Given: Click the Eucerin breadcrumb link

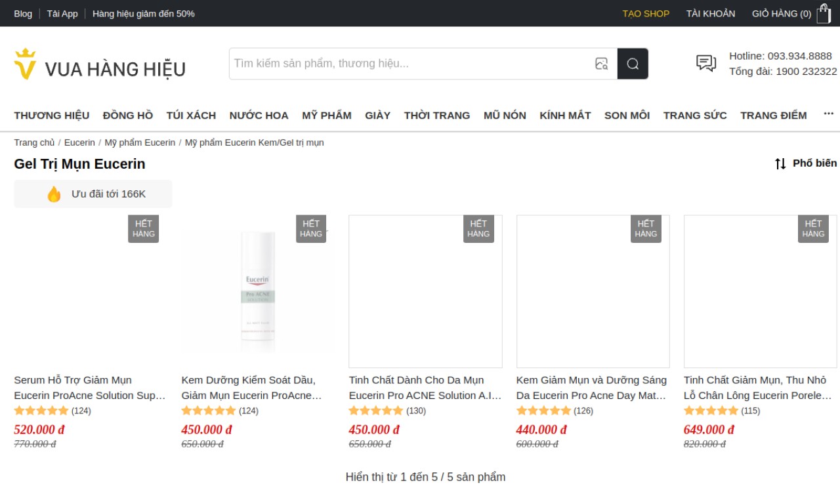Looking at the screenshot, I should point(79,142).
